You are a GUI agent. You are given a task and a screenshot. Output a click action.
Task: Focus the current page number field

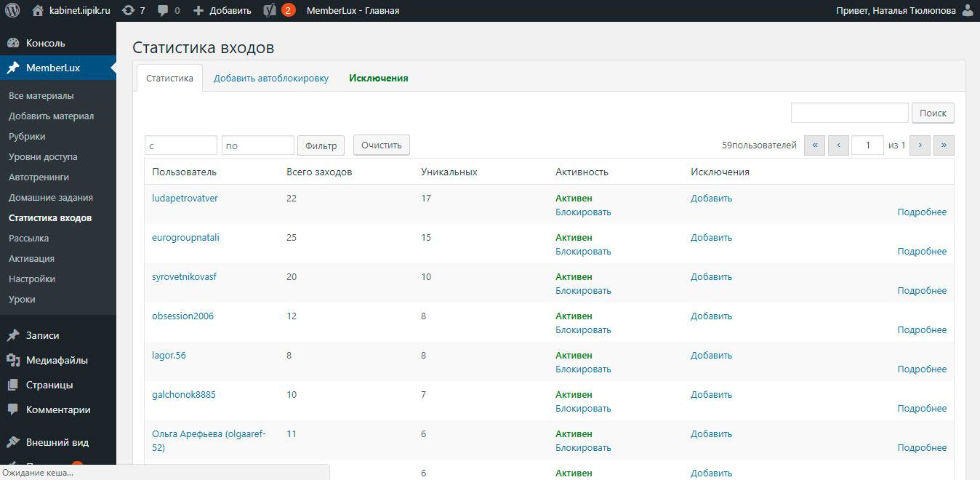coord(868,145)
